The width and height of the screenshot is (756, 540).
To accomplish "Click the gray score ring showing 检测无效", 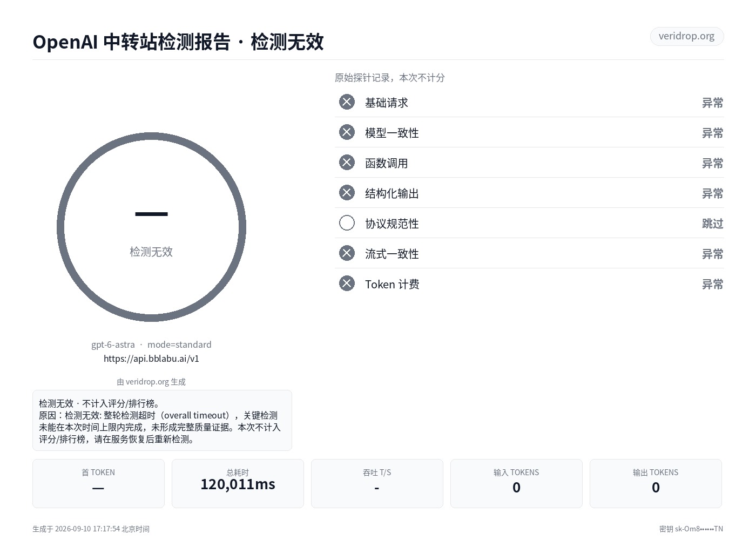I will [151, 227].
